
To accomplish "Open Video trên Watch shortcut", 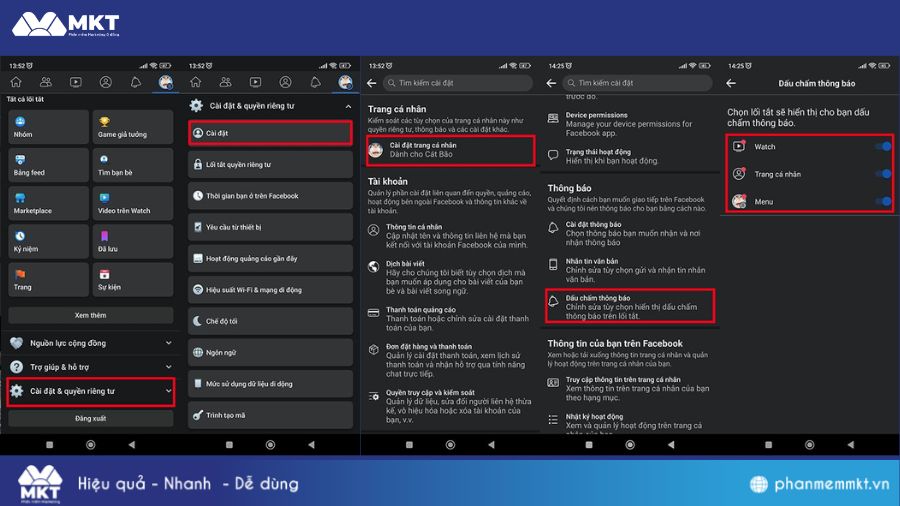I will 133,203.
